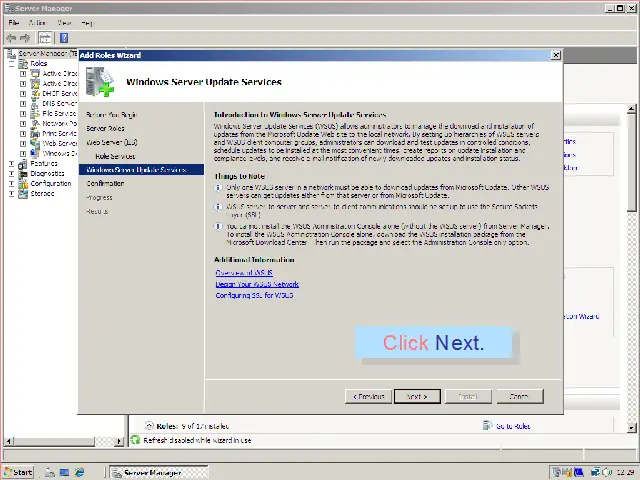Click the Features node icon
640x480 pixels.
[23, 164]
